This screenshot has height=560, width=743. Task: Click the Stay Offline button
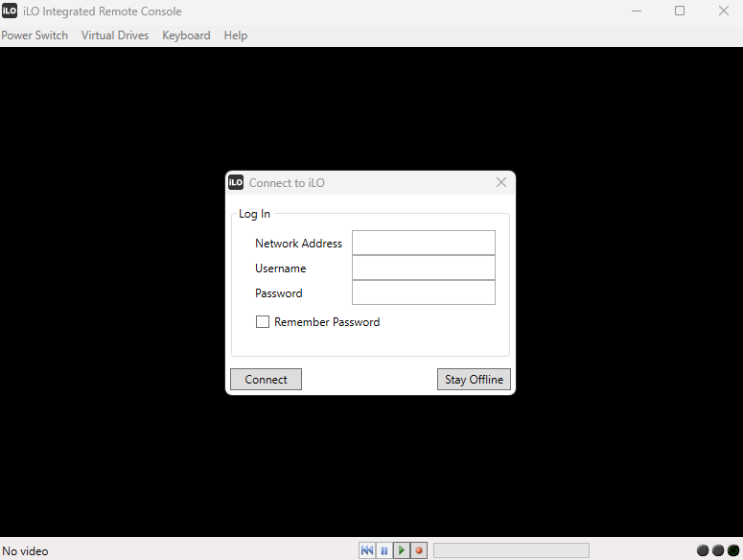click(x=474, y=380)
